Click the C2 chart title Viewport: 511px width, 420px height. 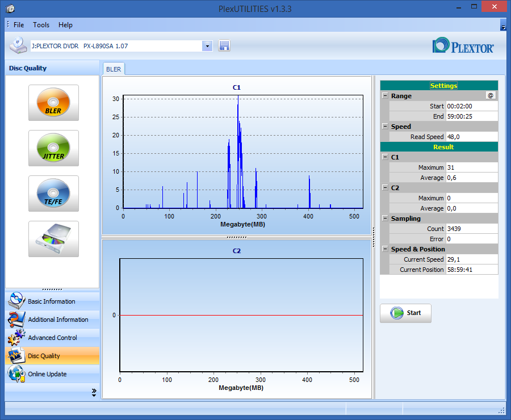[237, 251]
